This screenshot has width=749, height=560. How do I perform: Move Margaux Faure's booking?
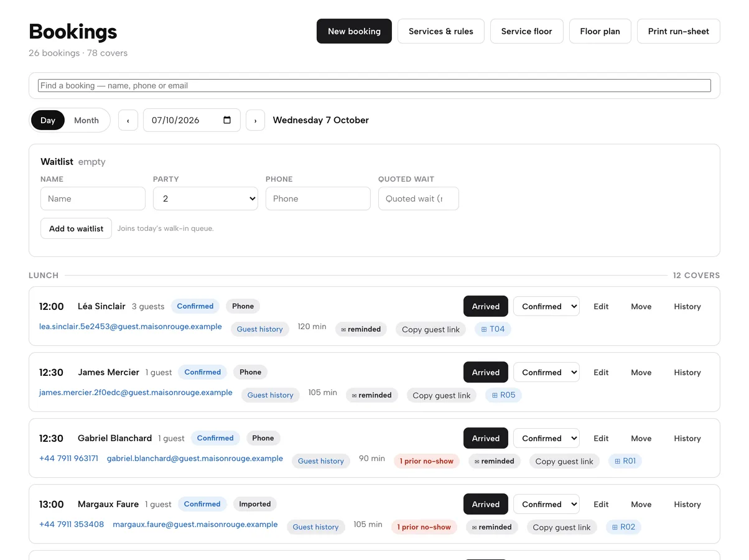[641, 504]
